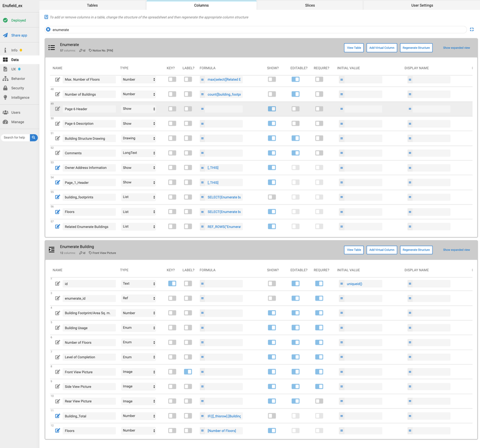
Task: Edit the enumerate_id column
Action: [57, 298]
